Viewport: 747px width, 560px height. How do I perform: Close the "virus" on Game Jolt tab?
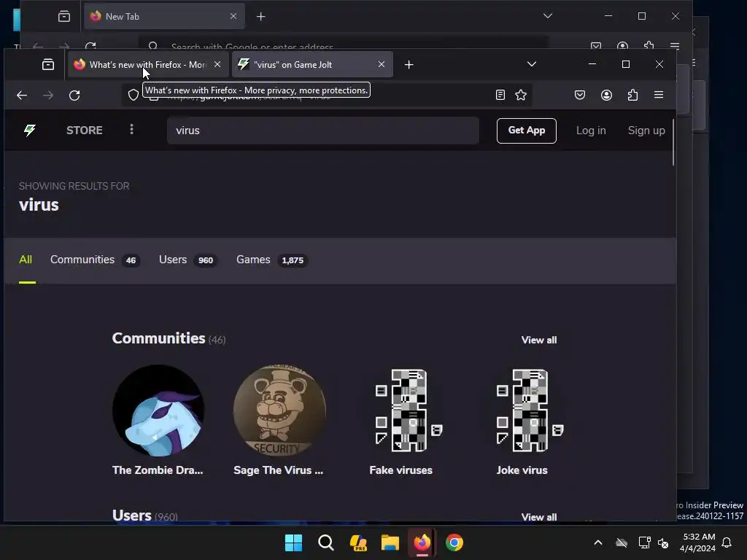click(x=381, y=64)
